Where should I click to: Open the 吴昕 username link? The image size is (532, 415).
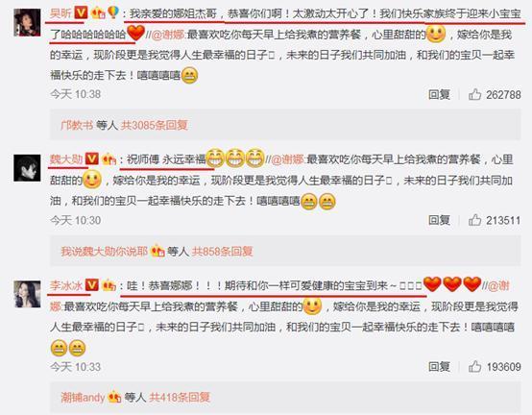pyautogui.click(x=61, y=12)
